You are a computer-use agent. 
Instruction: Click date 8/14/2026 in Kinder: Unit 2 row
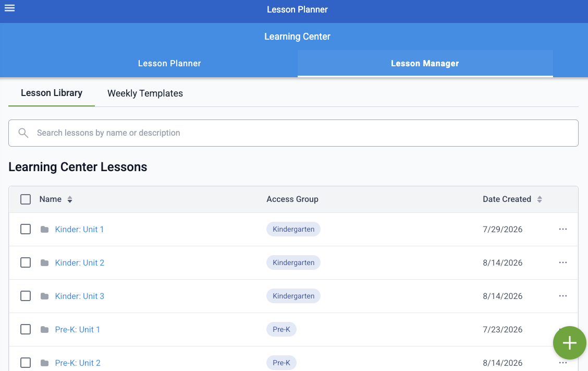pos(503,262)
